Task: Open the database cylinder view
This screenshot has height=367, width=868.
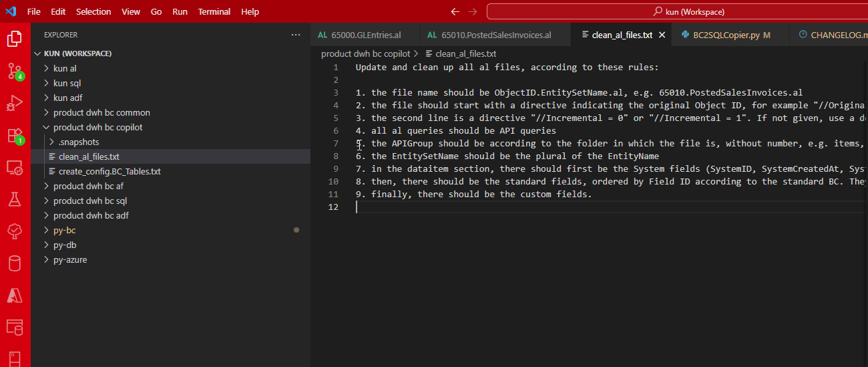Action: (15, 263)
